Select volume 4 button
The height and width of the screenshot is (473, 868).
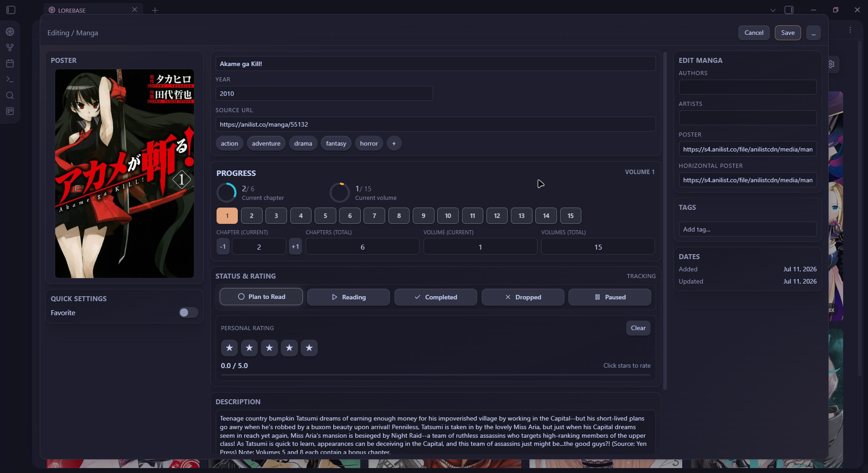tap(301, 216)
